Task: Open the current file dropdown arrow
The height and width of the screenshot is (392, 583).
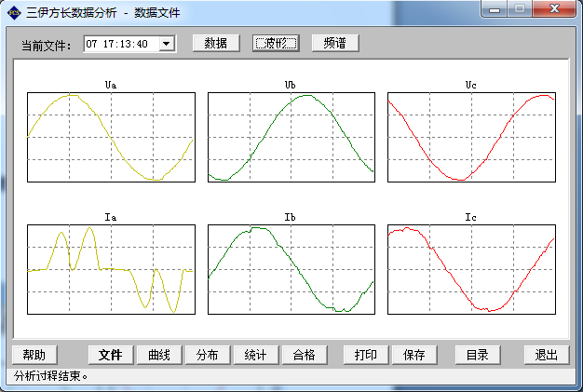Action: click(x=167, y=44)
